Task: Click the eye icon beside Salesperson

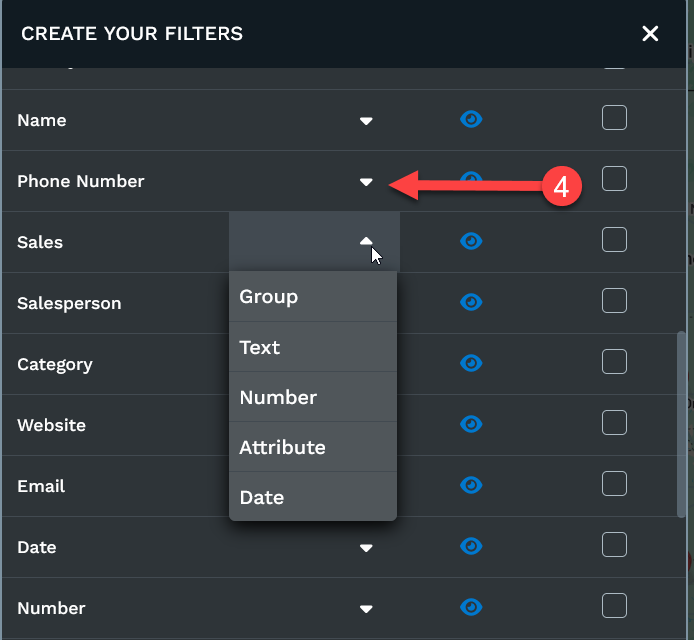Action: [471, 302]
